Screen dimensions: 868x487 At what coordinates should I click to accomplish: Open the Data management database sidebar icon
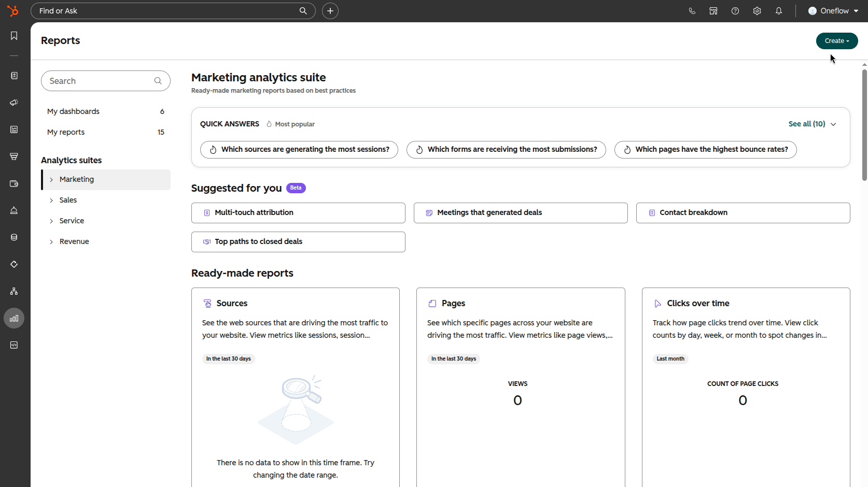click(14, 237)
